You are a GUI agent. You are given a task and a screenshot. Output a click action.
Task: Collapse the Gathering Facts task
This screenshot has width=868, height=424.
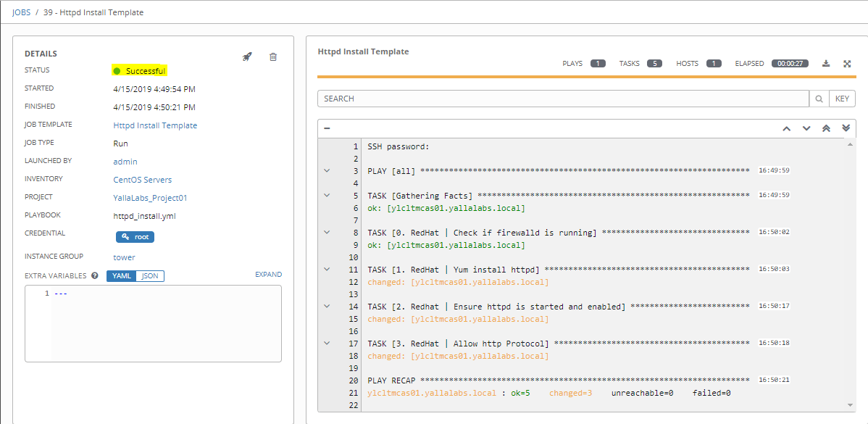coord(327,195)
